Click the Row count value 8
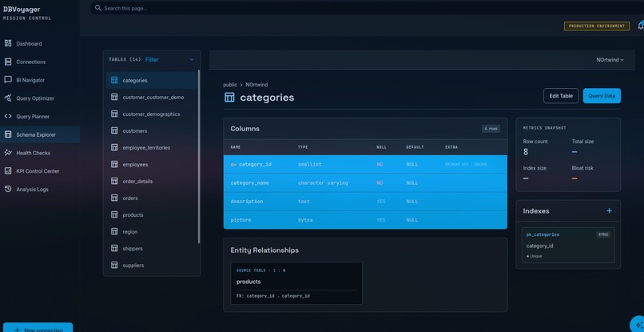 526,152
